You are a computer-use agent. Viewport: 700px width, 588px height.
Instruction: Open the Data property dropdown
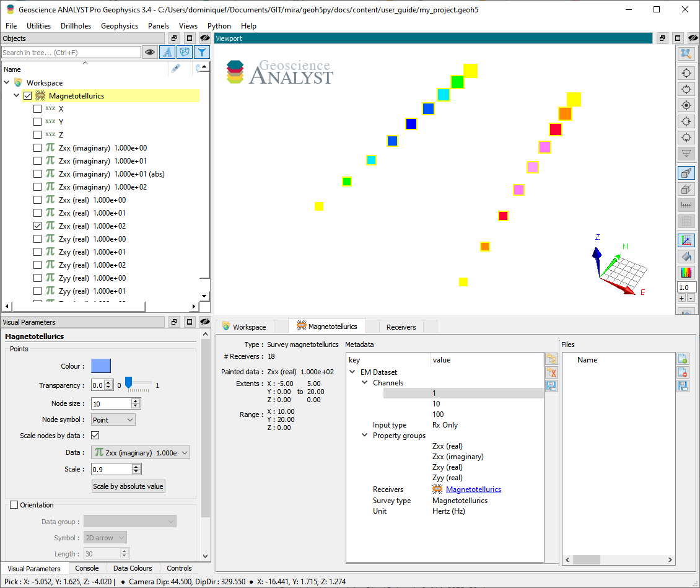click(141, 453)
